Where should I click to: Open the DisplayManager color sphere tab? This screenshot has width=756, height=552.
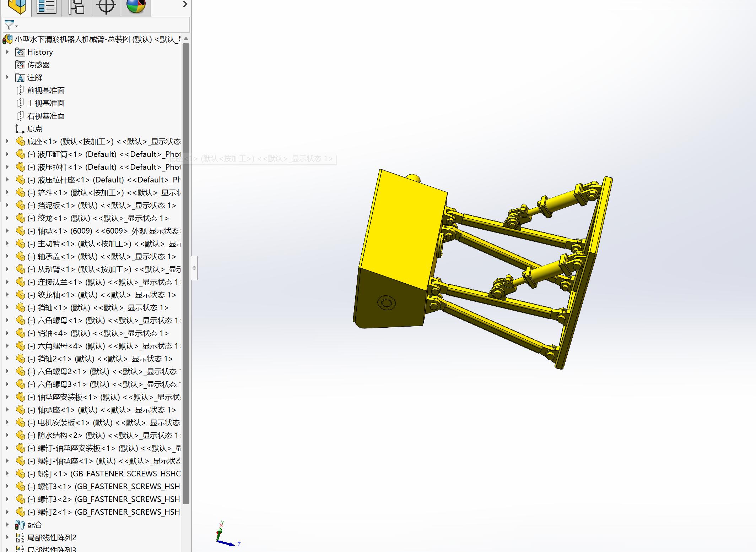[136, 7]
